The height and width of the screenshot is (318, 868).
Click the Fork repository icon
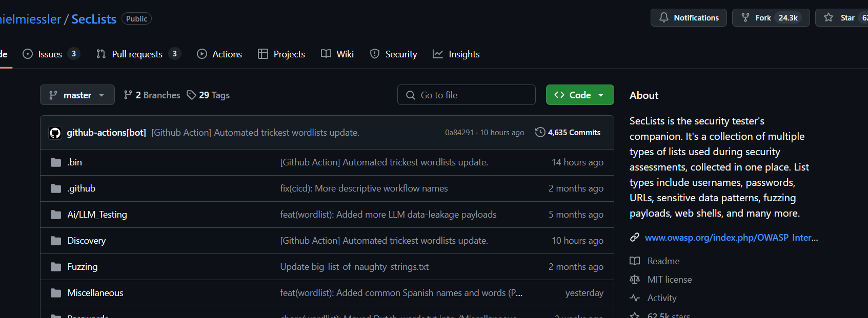[745, 17]
